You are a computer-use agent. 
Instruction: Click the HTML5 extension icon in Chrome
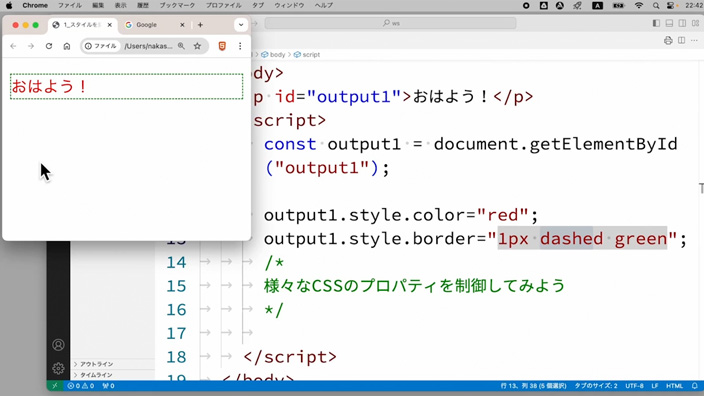[x=222, y=46]
